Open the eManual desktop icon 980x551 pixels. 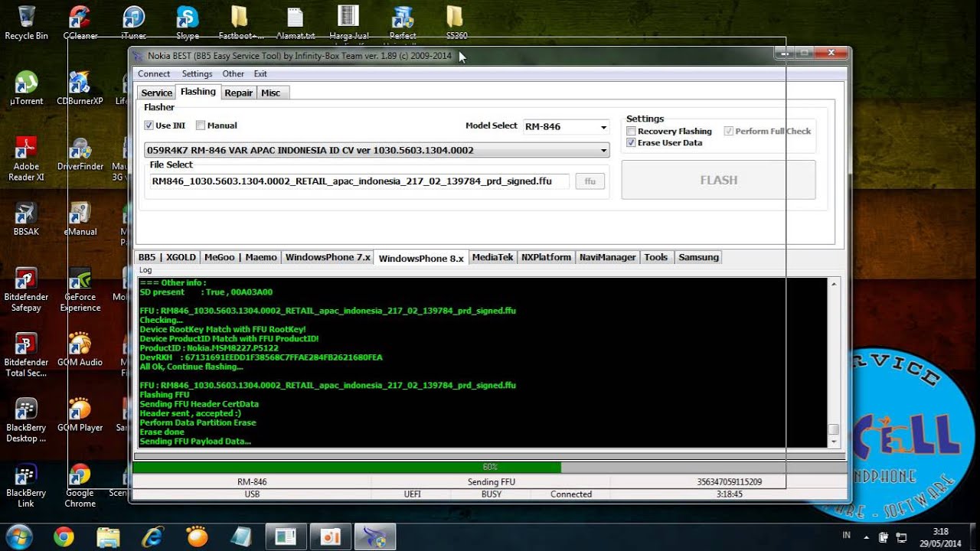pyautogui.click(x=80, y=218)
